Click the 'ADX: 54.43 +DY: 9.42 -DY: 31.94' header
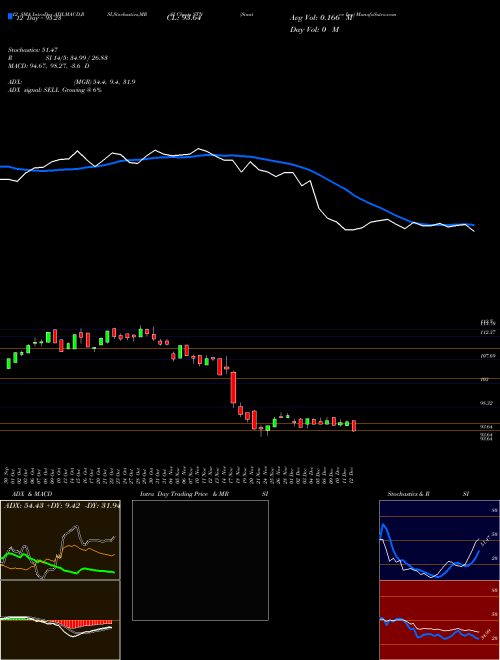This screenshot has width=500, height=660. pyautogui.click(x=62, y=505)
